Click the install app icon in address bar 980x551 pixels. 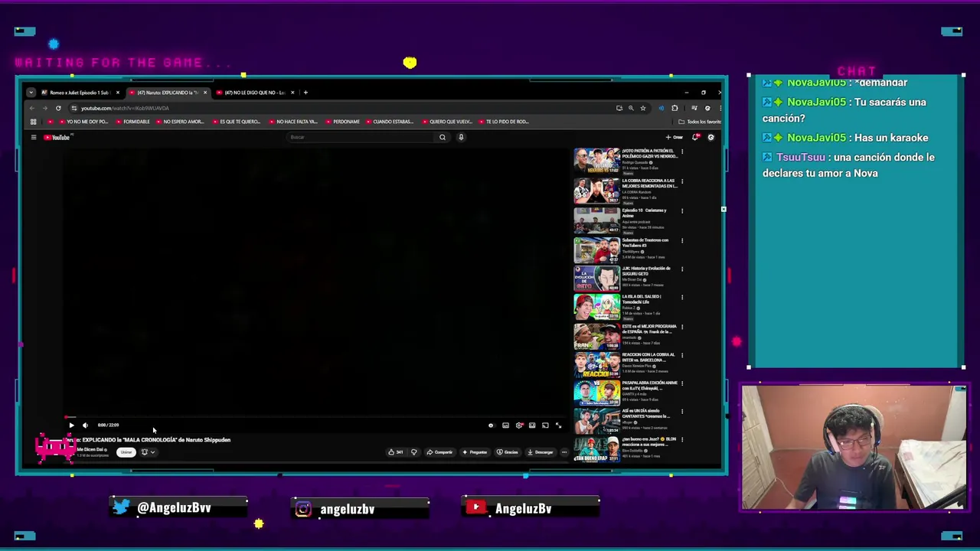(619, 108)
